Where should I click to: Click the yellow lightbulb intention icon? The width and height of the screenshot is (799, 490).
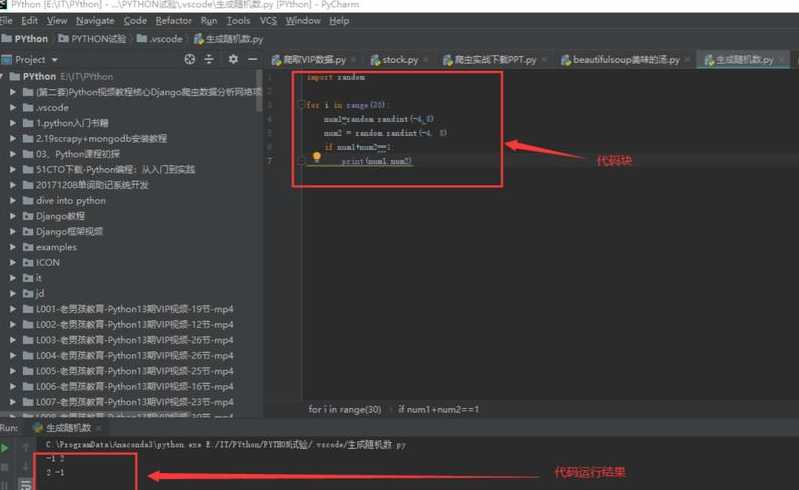click(316, 157)
